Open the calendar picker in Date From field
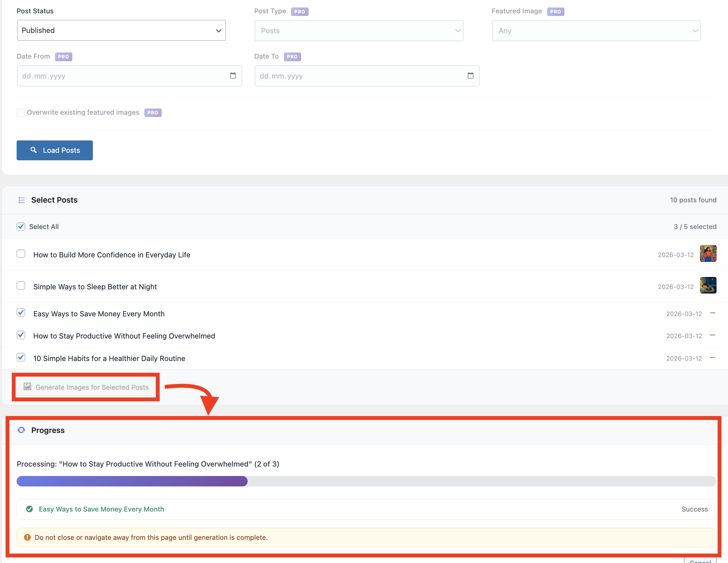The width and height of the screenshot is (728, 563). tap(233, 76)
